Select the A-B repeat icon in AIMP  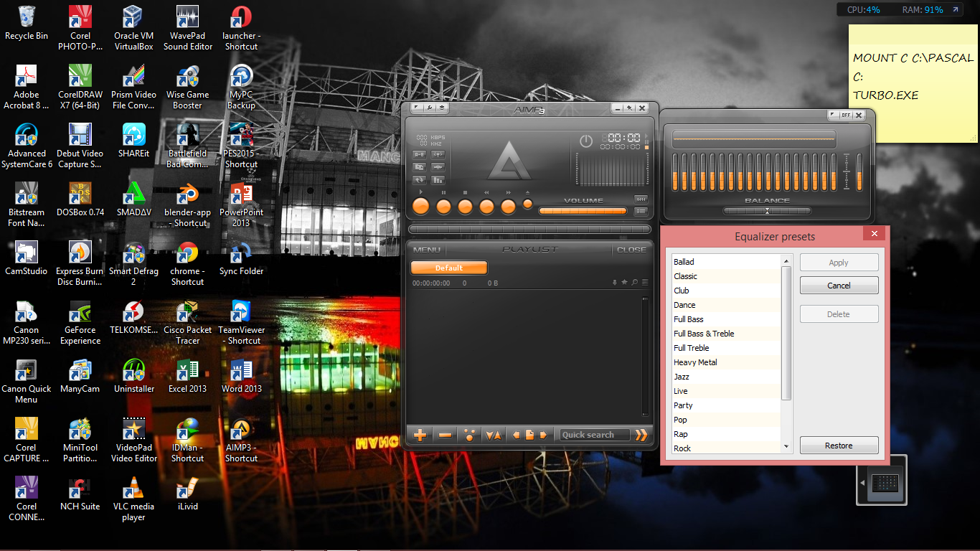420,155
